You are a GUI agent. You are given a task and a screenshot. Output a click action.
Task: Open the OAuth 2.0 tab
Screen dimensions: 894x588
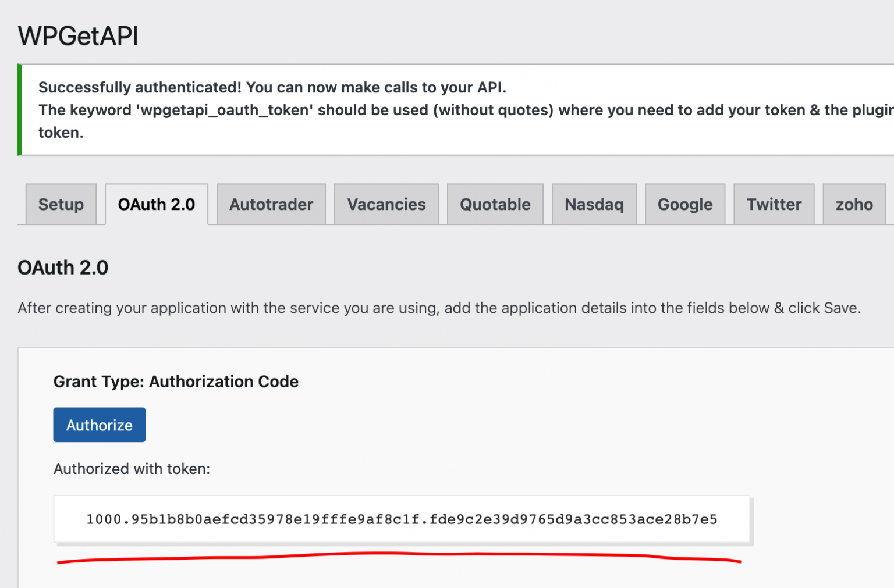tap(156, 204)
